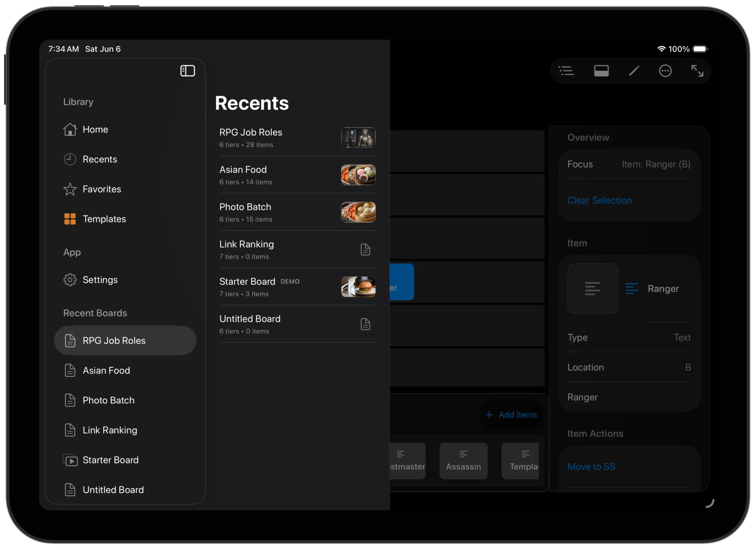Click the pencil edit toolbar icon
The height and width of the screenshot is (550, 756).
click(634, 71)
